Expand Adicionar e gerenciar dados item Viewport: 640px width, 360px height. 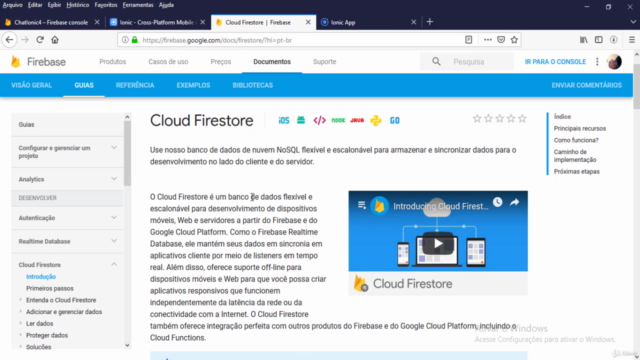coord(21,312)
